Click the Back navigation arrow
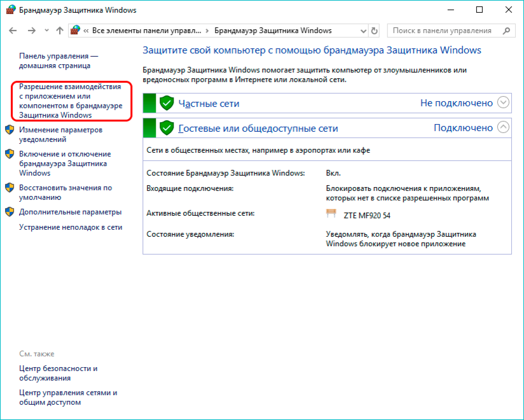Screen dimensions: 524x420 pos(13,31)
